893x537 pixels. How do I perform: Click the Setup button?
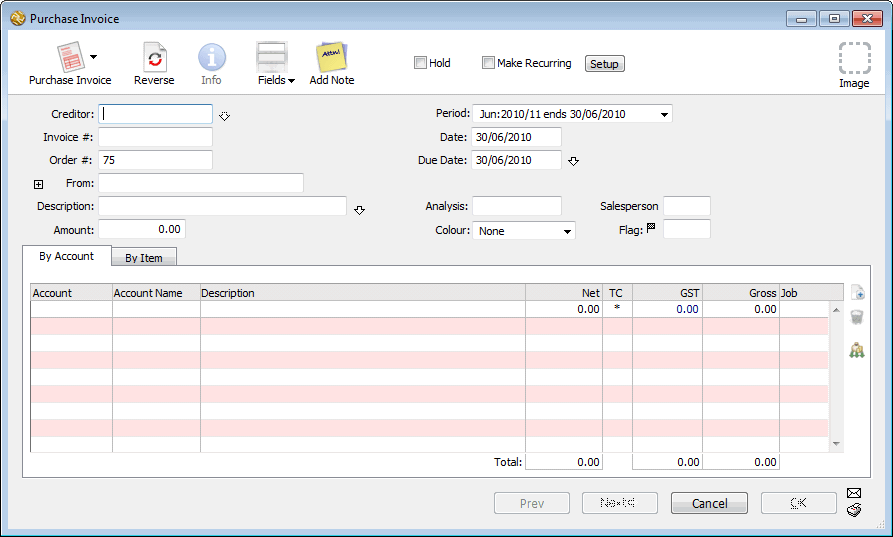pos(604,64)
